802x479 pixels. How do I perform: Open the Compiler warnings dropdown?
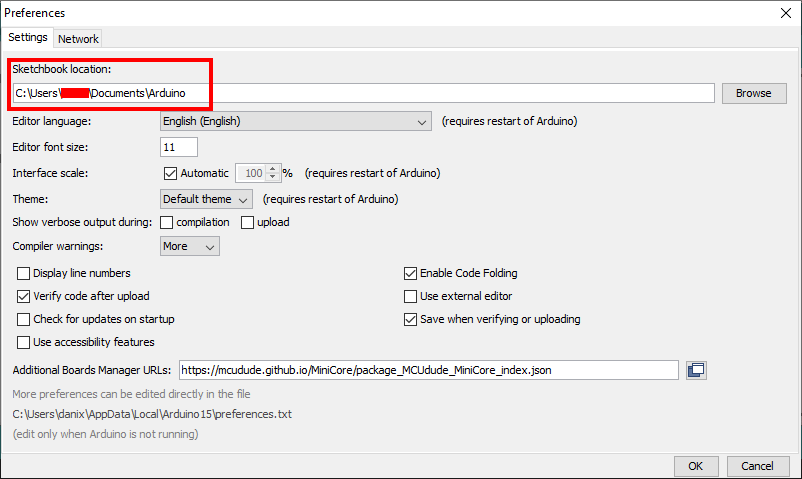tap(190, 246)
